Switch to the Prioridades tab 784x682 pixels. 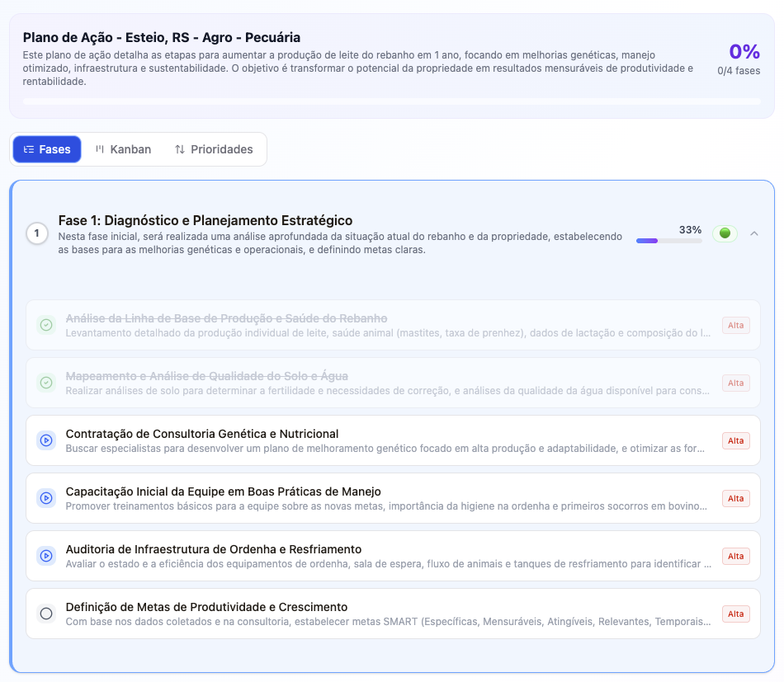214,149
